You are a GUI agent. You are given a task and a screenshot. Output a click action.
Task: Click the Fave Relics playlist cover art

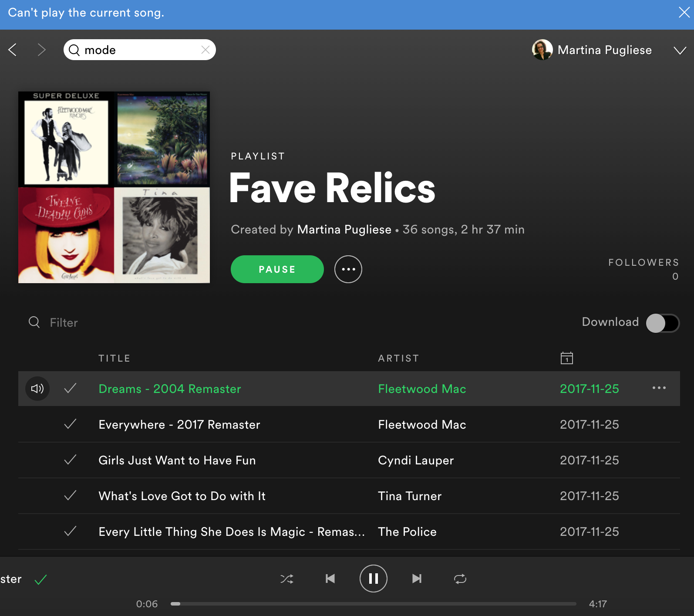pos(114,187)
